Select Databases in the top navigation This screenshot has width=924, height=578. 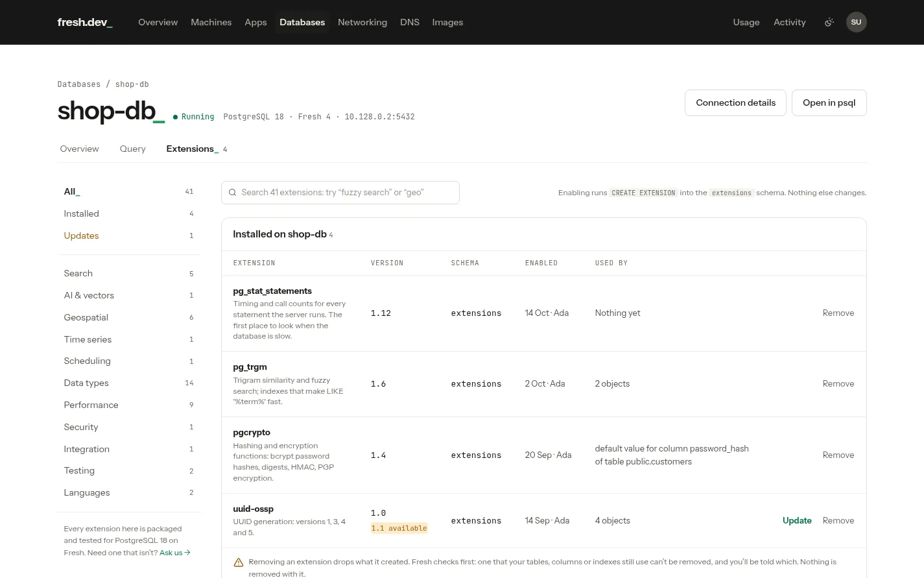point(302,22)
